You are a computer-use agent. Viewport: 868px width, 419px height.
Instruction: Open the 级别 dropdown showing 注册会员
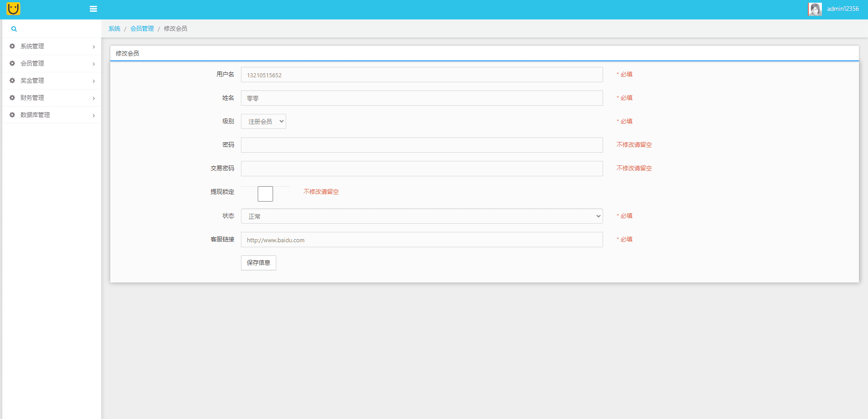coord(264,122)
